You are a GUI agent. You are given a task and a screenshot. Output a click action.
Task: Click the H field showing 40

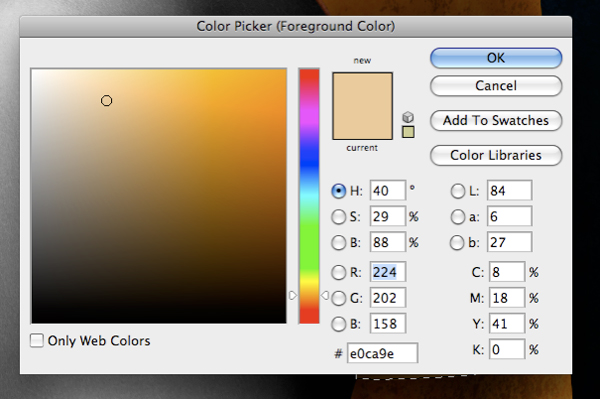click(x=388, y=191)
